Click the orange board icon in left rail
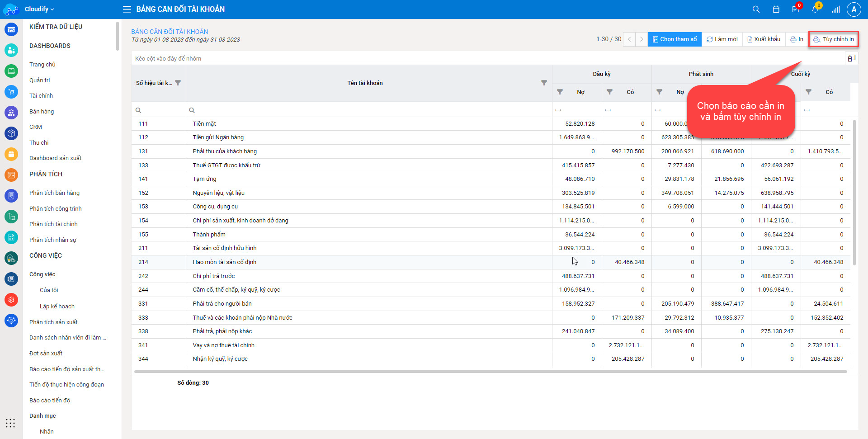The height and width of the screenshot is (439, 868). coord(11,175)
